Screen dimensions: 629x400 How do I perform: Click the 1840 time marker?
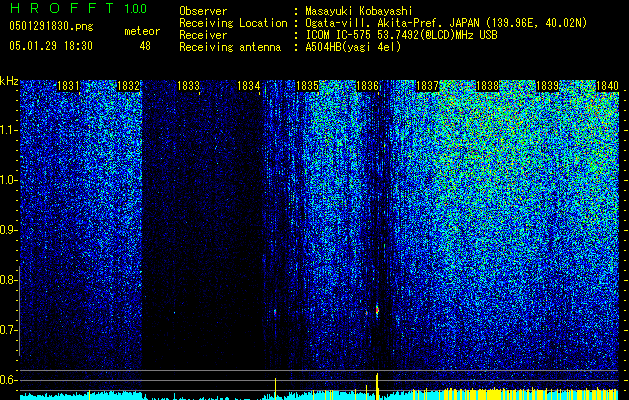click(607, 86)
